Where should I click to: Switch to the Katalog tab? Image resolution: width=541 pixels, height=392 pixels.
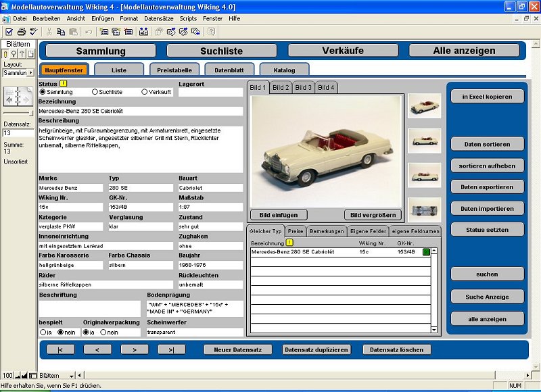click(x=284, y=70)
